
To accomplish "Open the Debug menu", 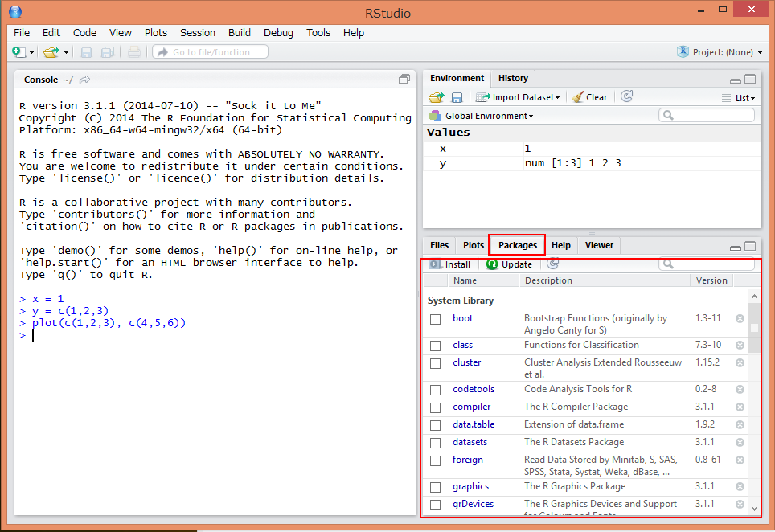I will tap(278, 33).
